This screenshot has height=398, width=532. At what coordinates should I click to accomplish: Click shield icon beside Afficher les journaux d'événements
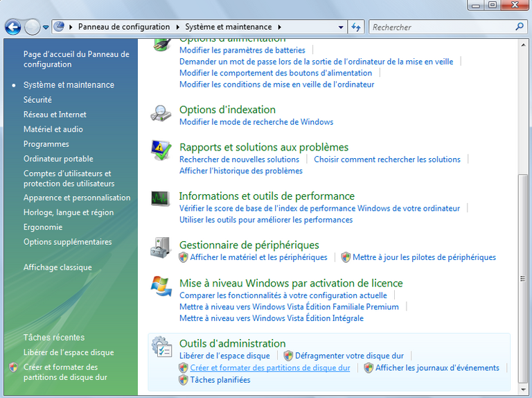pos(369,367)
